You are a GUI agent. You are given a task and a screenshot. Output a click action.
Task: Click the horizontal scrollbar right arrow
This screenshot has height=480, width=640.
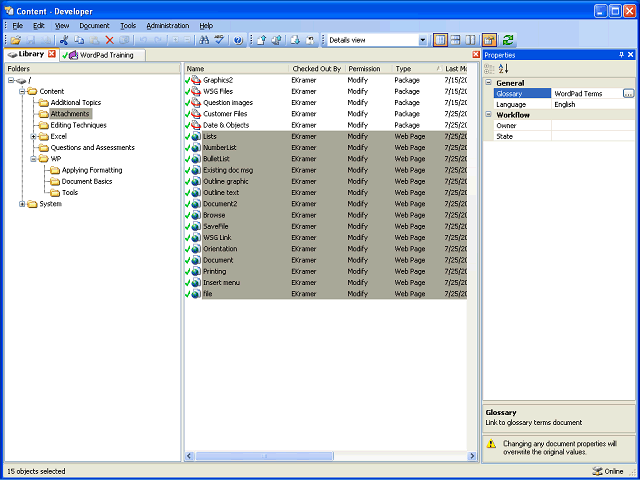click(x=472, y=456)
